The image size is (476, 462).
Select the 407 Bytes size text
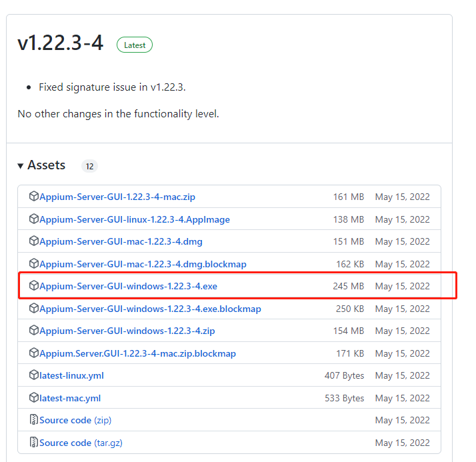pos(344,375)
